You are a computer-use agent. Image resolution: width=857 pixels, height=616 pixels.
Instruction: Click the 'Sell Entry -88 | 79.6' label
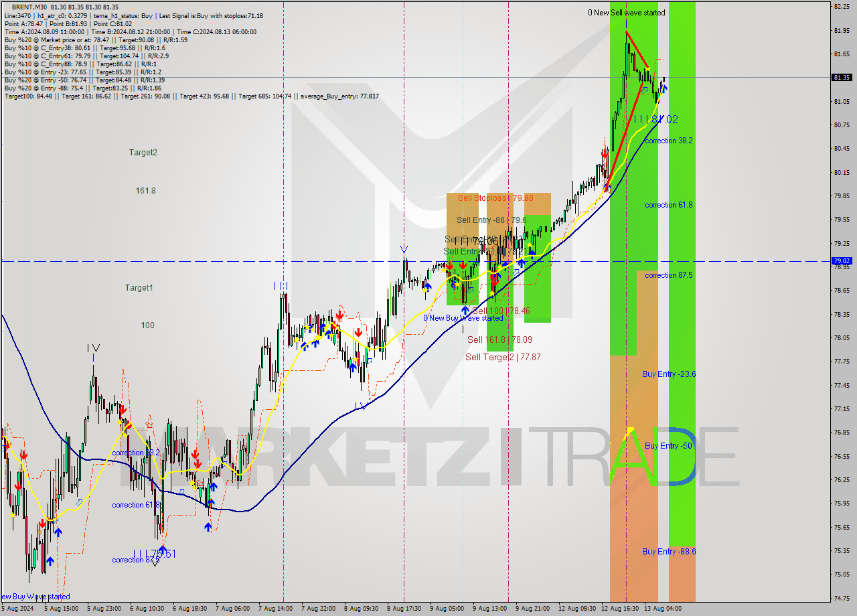(491, 220)
